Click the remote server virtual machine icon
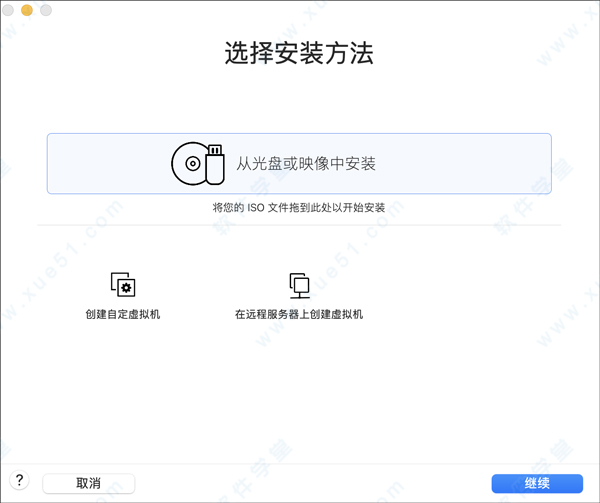The image size is (600, 503). click(x=299, y=285)
